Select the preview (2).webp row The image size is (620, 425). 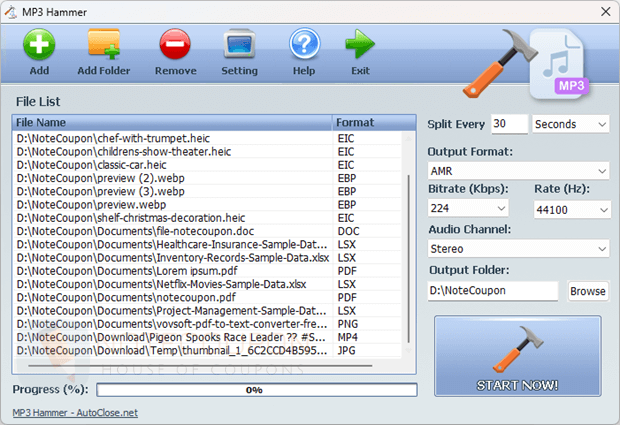[x=208, y=178]
